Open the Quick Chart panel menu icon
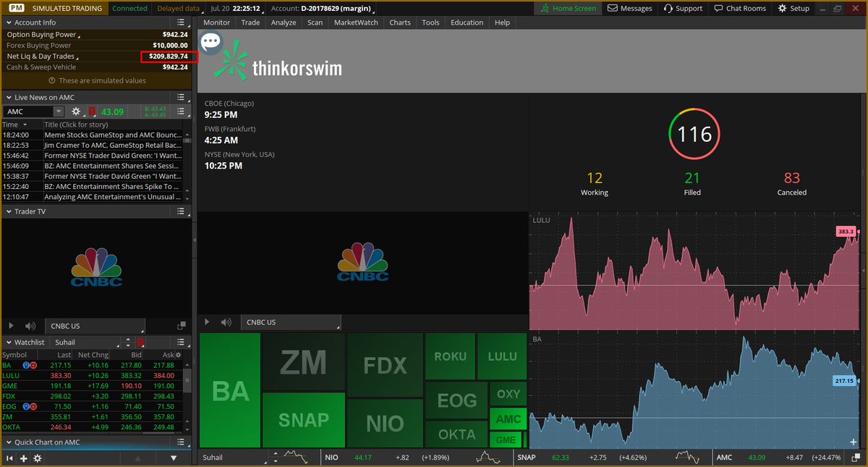Screen dimensions: 868x467 tap(182, 442)
